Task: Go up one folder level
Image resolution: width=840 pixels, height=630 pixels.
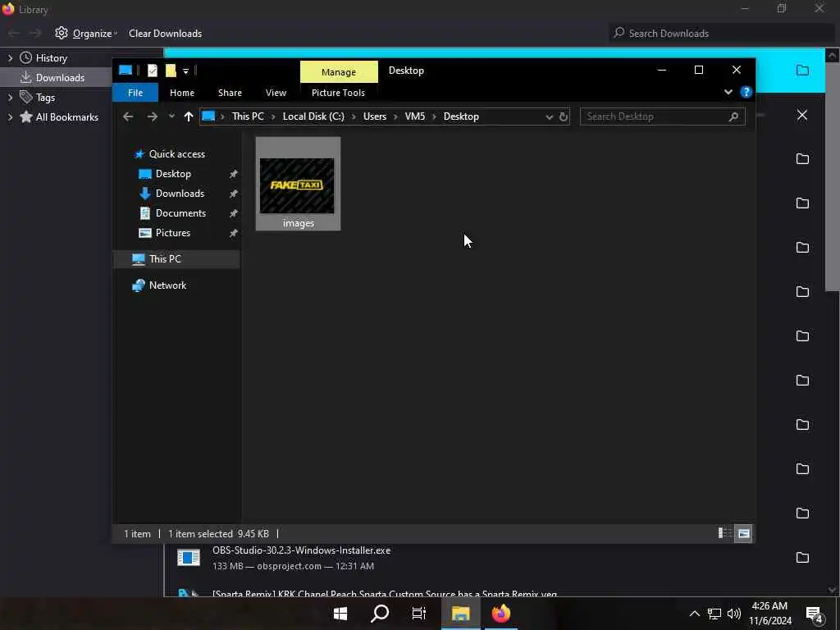Action: click(x=188, y=116)
